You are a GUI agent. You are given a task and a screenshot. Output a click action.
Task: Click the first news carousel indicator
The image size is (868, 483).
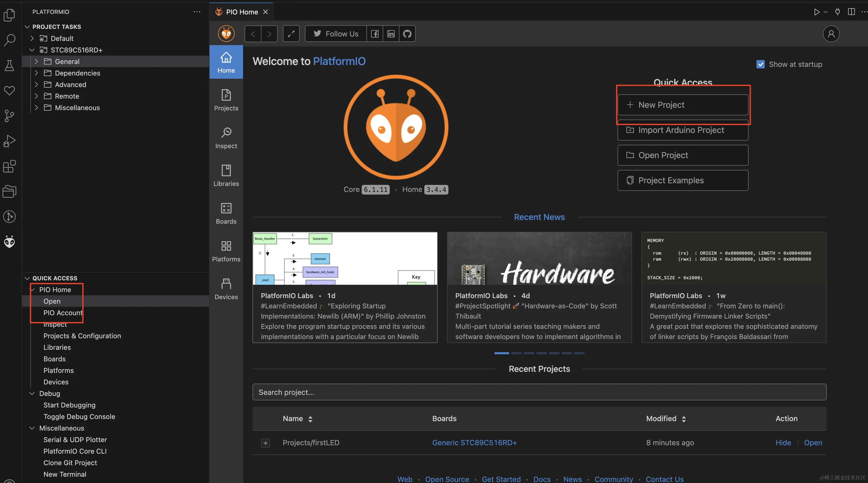[501, 353]
